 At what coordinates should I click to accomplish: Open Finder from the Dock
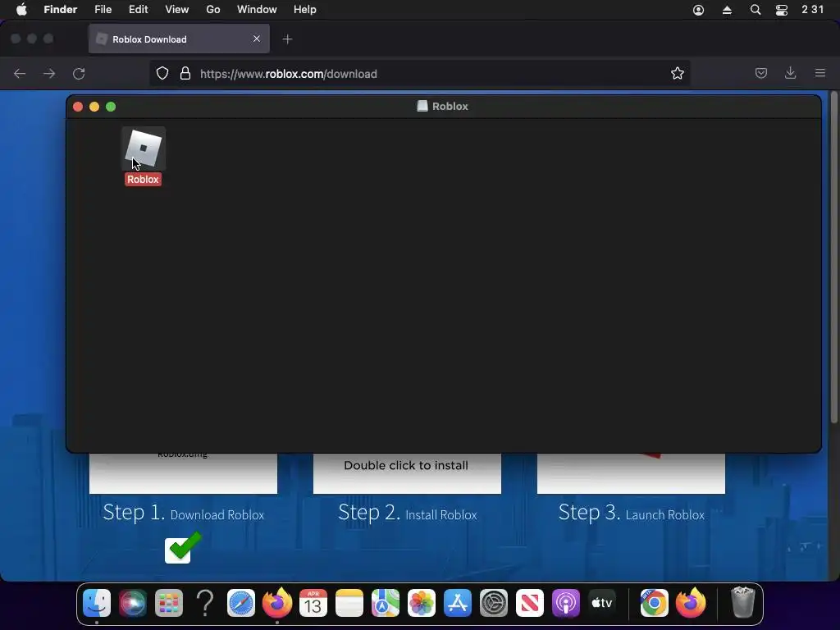click(x=97, y=603)
